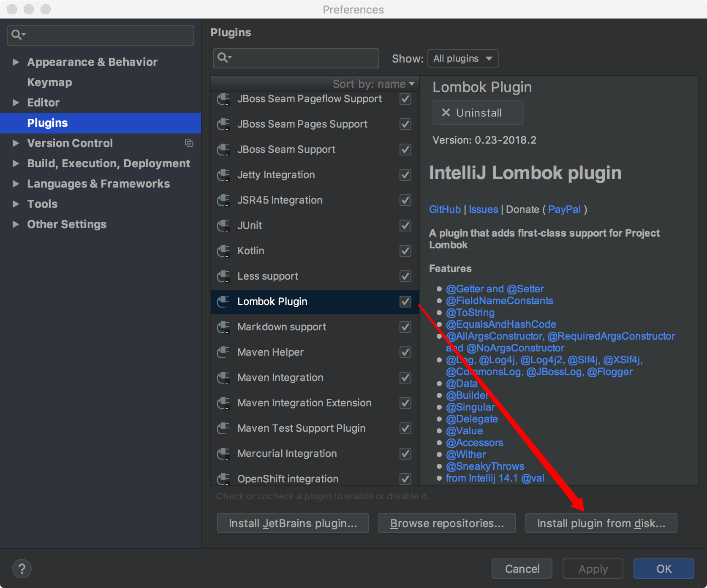Click the magnifier icon in plugins search

pyautogui.click(x=224, y=57)
